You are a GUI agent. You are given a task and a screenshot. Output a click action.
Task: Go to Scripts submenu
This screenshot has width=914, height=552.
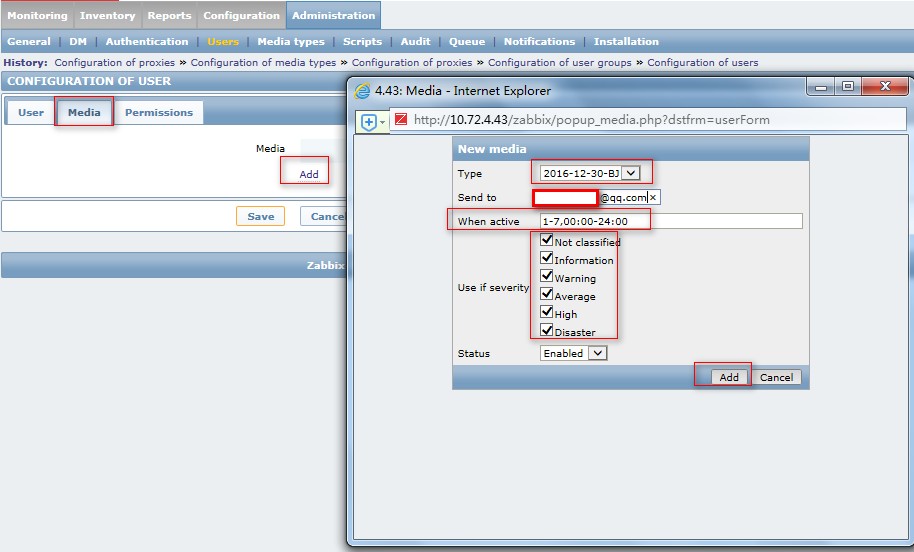tap(362, 41)
